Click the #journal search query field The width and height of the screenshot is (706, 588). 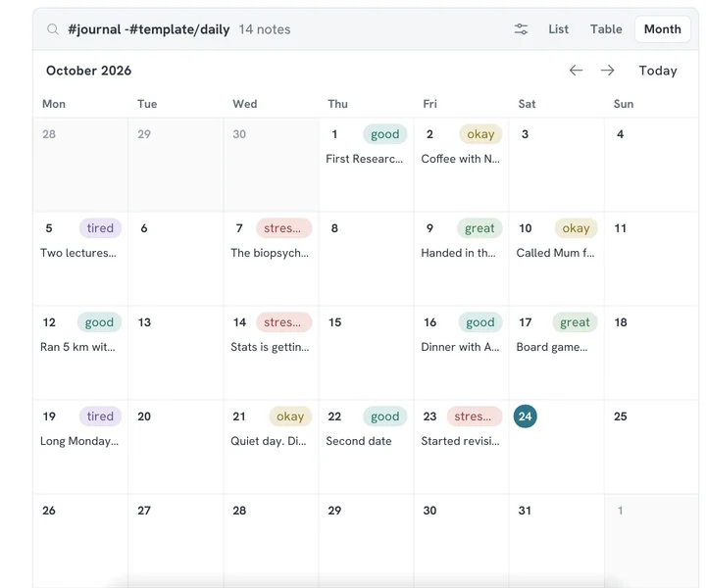(149, 29)
